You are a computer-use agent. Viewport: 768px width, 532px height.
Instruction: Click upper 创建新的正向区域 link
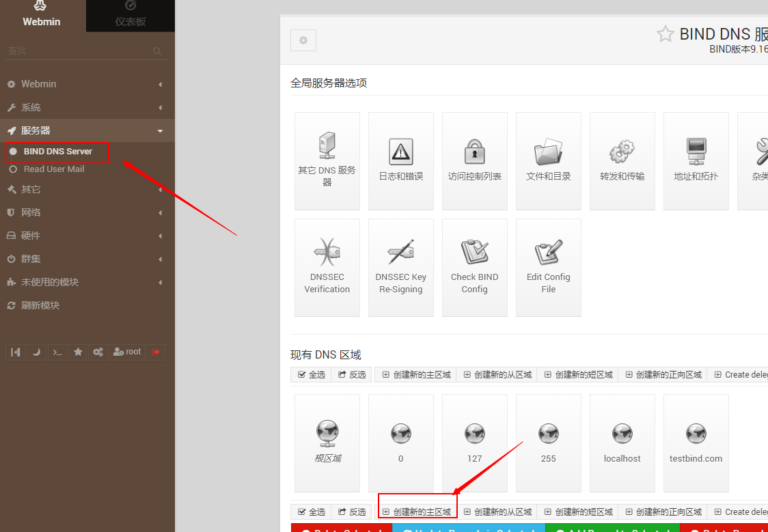tap(663, 374)
